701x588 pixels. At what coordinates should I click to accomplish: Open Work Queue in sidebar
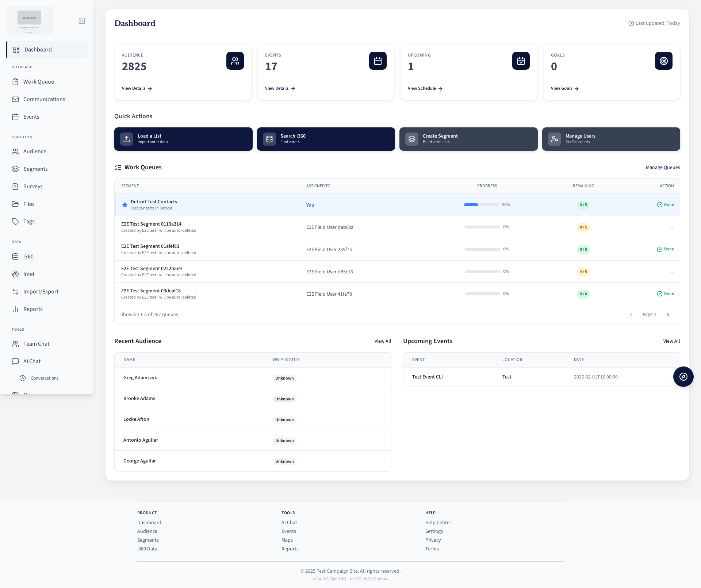click(38, 82)
